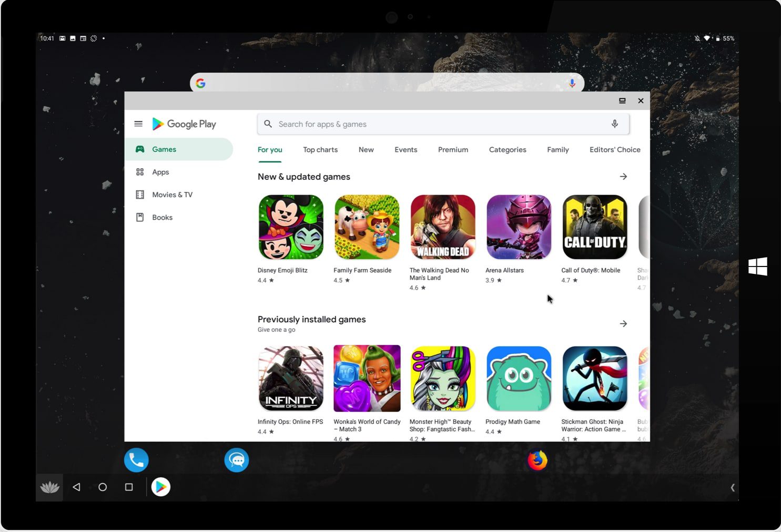
Task: Click the Search for apps & games field
Action: [x=437, y=124]
